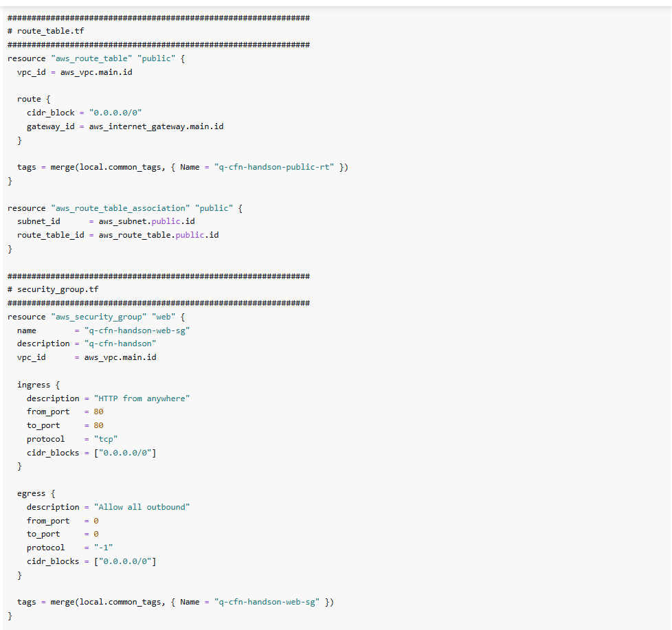Click the name value "q-cfn-handson-web-sg"
This screenshot has height=630, width=672.
(137, 331)
